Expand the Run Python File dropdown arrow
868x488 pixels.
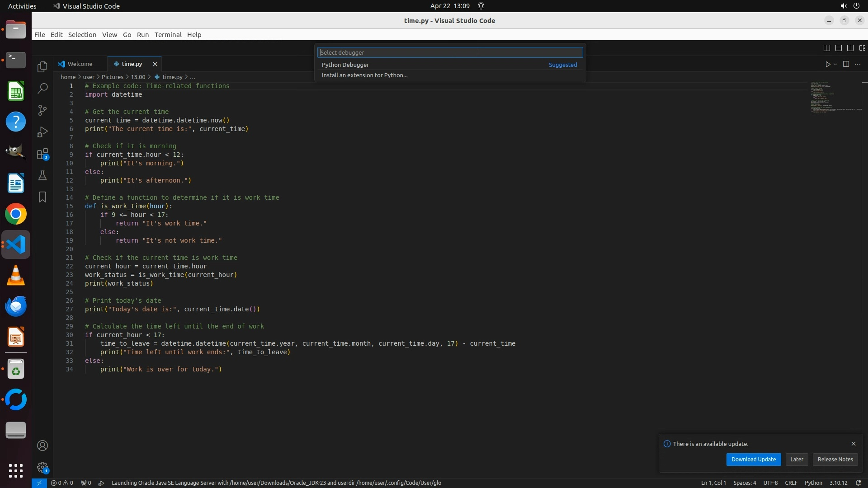click(835, 64)
